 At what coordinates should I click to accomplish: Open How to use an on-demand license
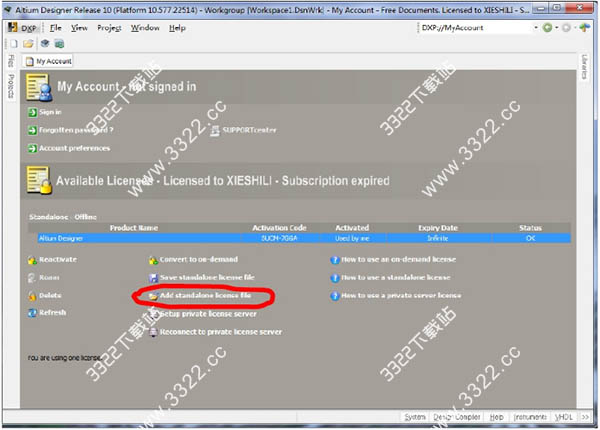click(398, 259)
